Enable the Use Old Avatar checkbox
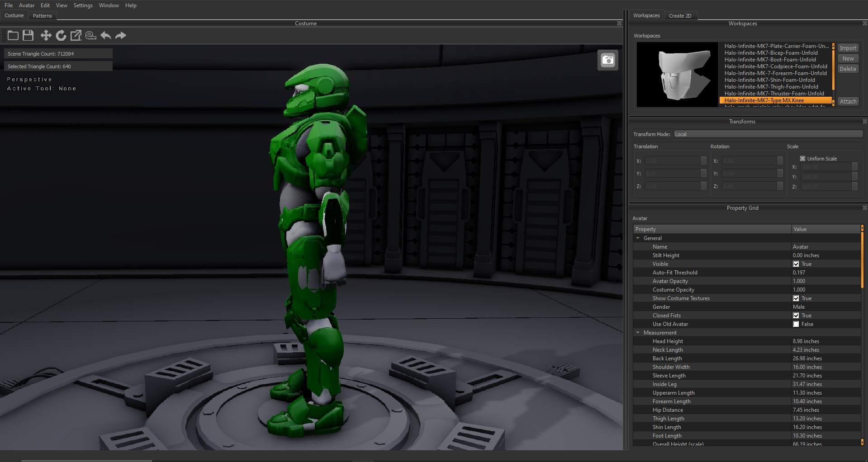 coord(796,324)
